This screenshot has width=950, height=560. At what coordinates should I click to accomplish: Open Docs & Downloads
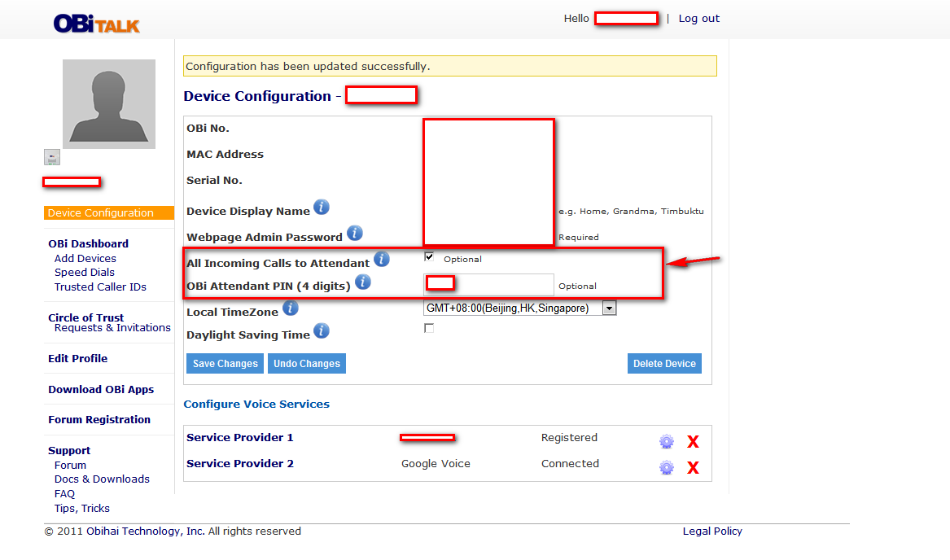(x=102, y=479)
